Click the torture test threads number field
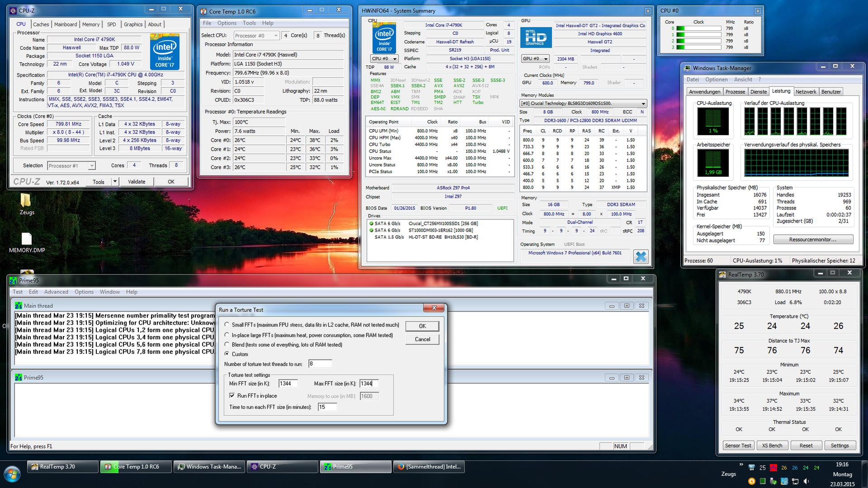 coord(320,364)
